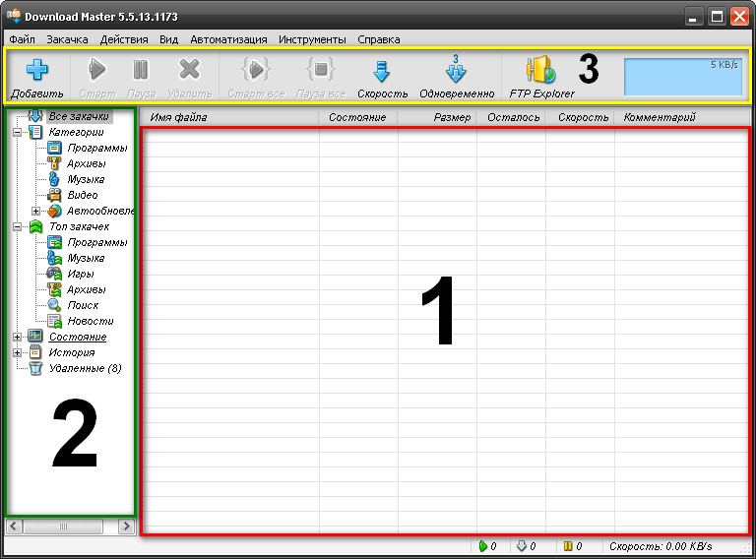Viewport: 756px width, 559px height.
Task: Open the Закачка menu
Action: click(67, 39)
